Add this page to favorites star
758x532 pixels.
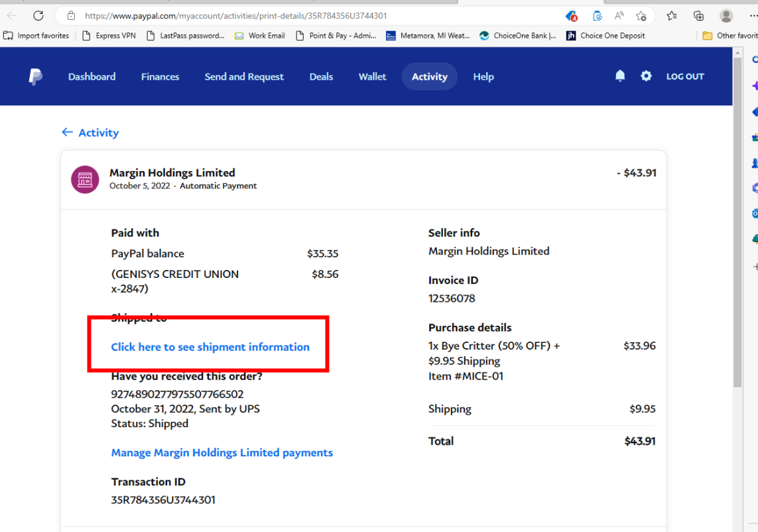(641, 16)
